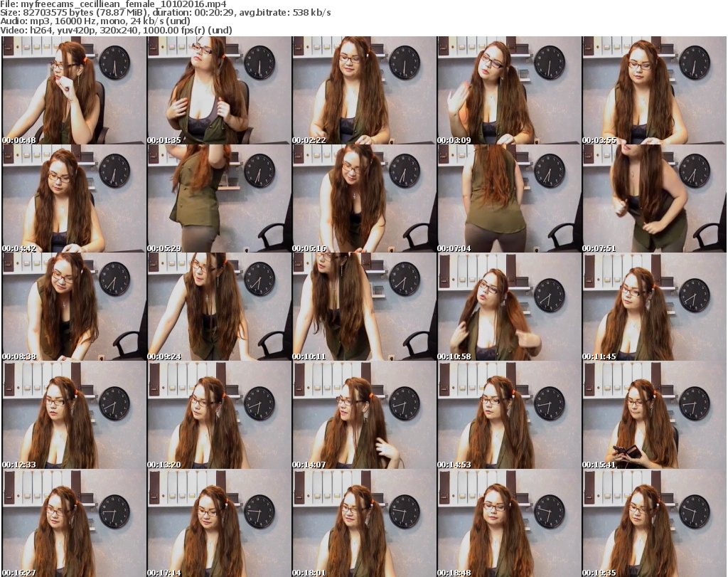Open the thumbnail marked 00:07:51
This screenshot has height=577, width=728.
pos(654,198)
